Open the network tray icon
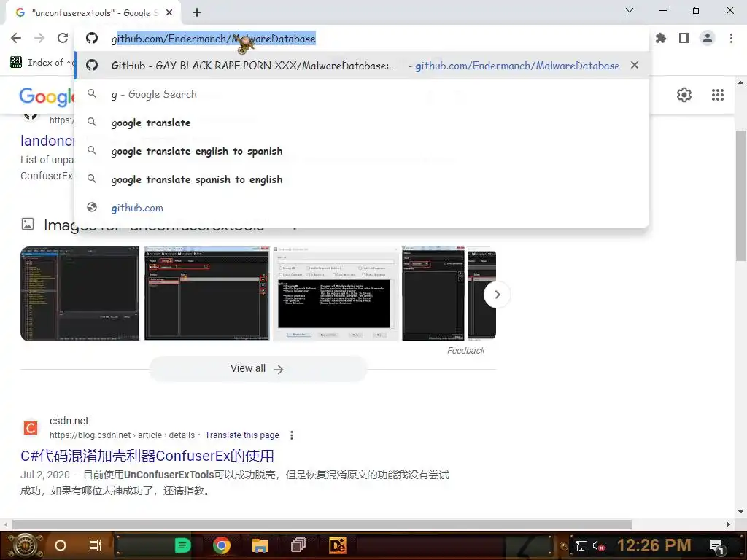This screenshot has width=747, height=560. [x=581, y=545]
